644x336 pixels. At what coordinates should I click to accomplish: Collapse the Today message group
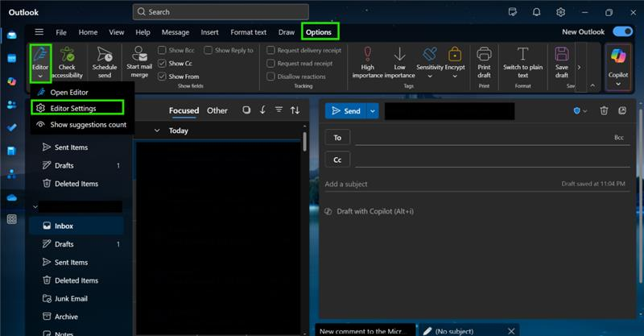(157, 131)
